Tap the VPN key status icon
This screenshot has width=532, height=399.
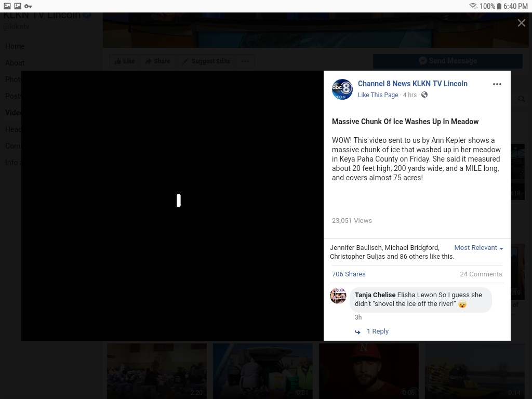pyautogui.click(x=28, y=6)
